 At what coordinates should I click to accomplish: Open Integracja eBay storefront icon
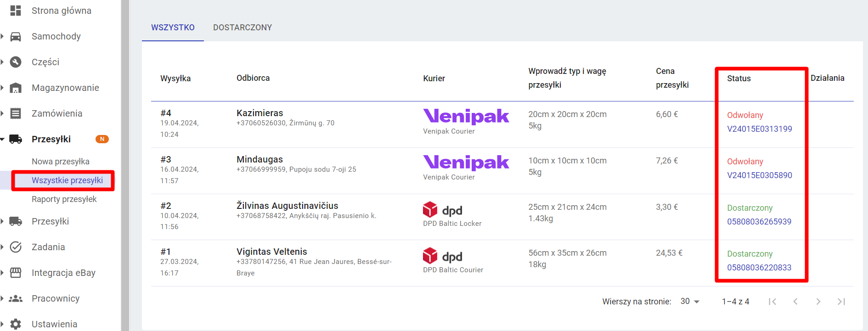16,273
